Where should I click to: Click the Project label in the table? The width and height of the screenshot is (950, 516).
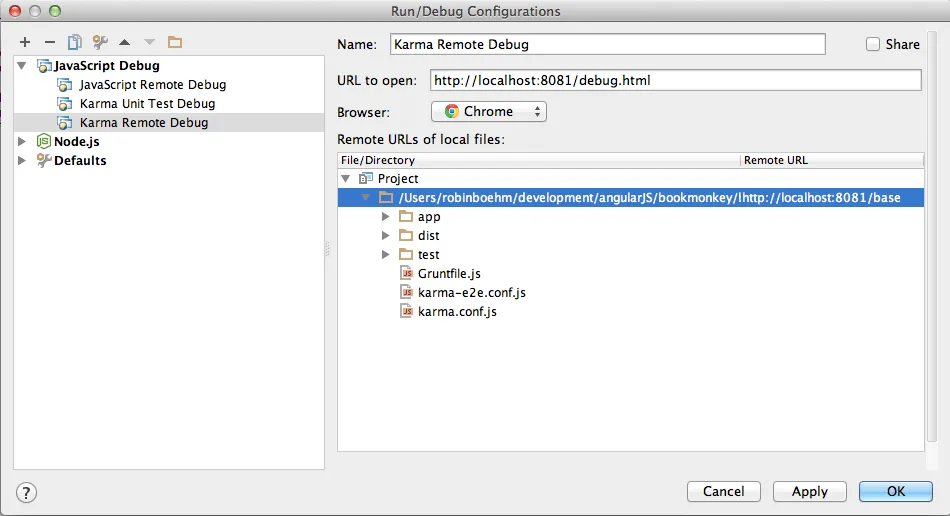[398, 178]
